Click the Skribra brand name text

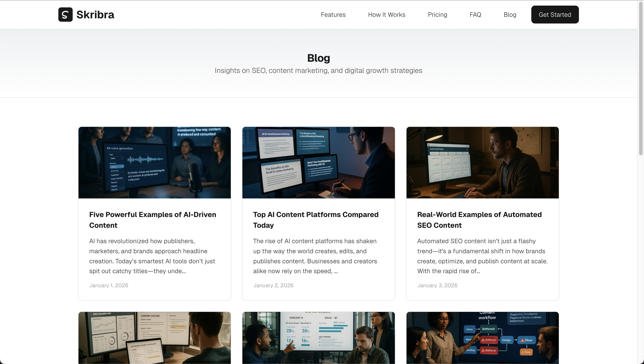coord(95,15)
